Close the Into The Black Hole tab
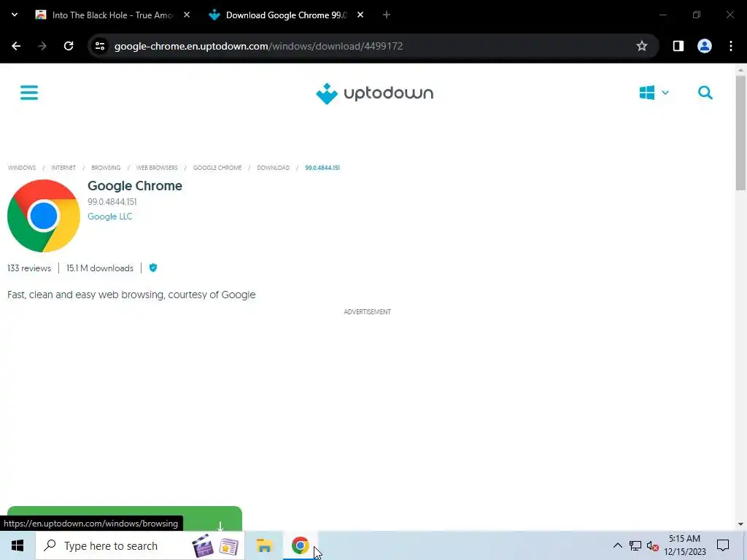This screenshot has width=747, height=560. pyautogui.click(x=187, y=15)
